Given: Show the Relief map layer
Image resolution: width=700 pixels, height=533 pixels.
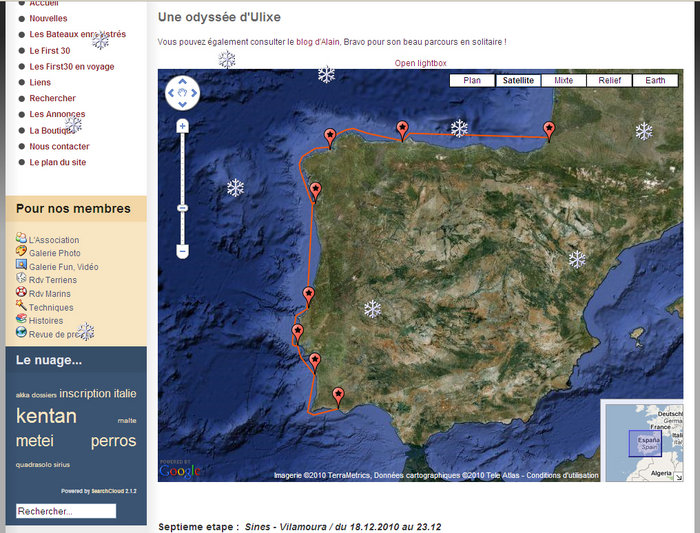Looking at the screenshot, I should click(x=609, y=80).
